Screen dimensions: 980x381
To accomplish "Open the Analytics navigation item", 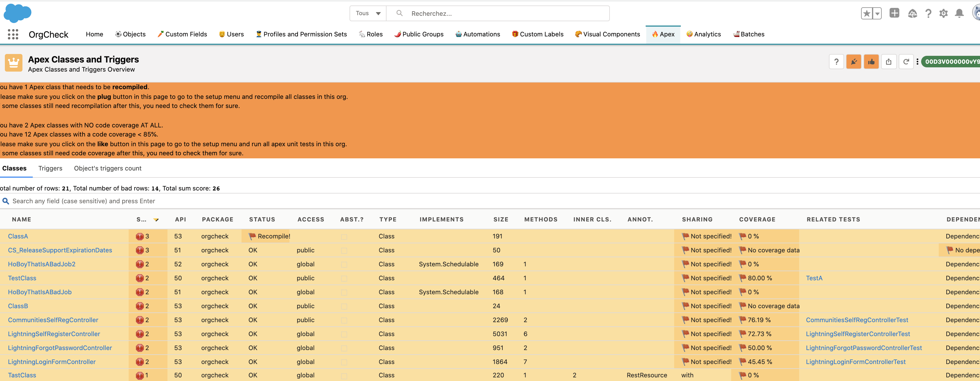I will click(703, 34).
